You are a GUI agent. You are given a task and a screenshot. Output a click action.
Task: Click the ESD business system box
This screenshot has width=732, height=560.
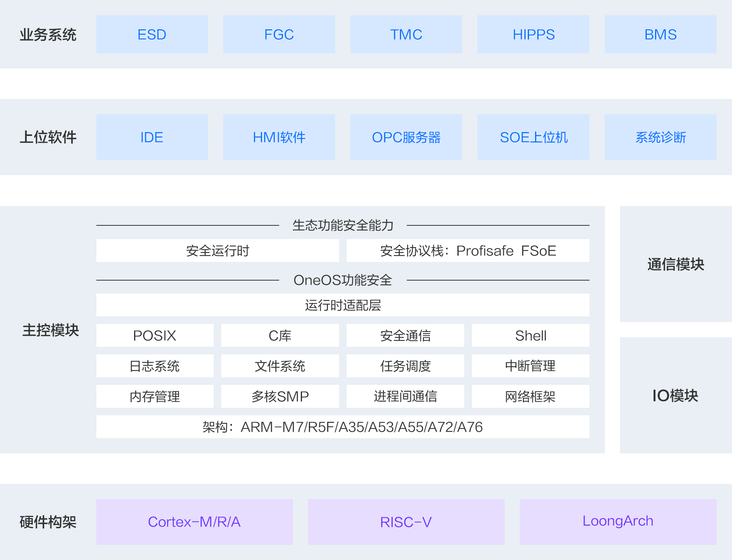pyautogui.click(x=152, y=34)
